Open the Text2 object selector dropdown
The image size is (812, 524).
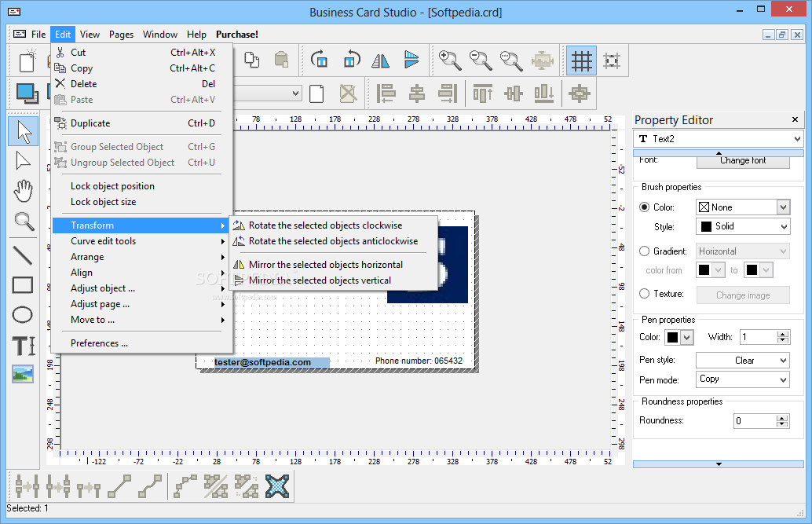(717, 139)
